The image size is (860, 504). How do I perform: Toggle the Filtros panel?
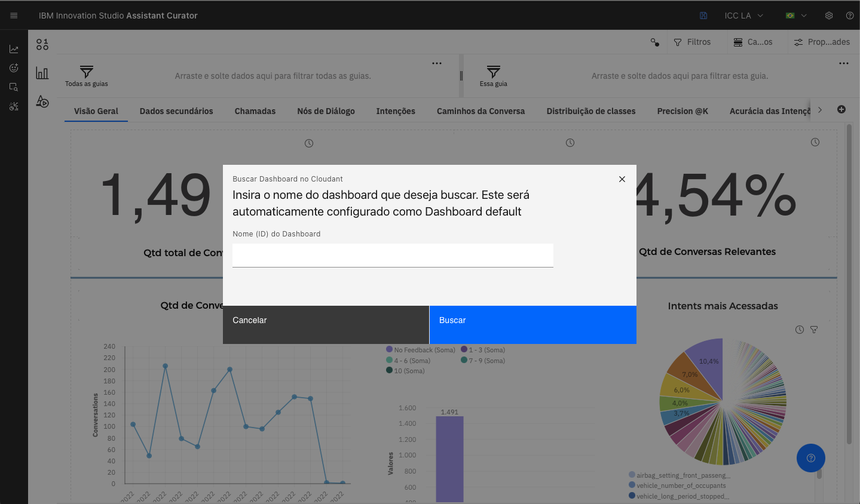692,42
